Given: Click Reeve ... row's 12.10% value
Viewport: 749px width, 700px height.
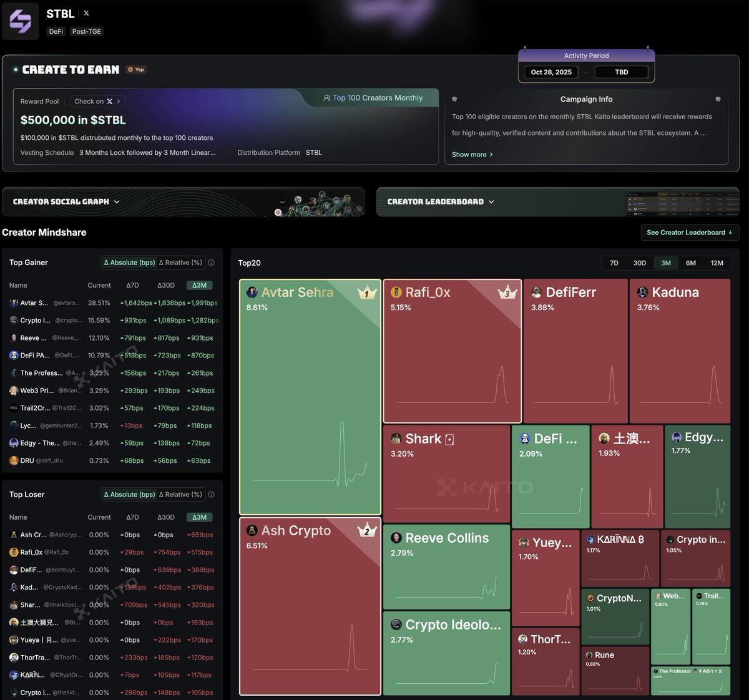Looking at the screenshot, I should (x=99, y=338).
